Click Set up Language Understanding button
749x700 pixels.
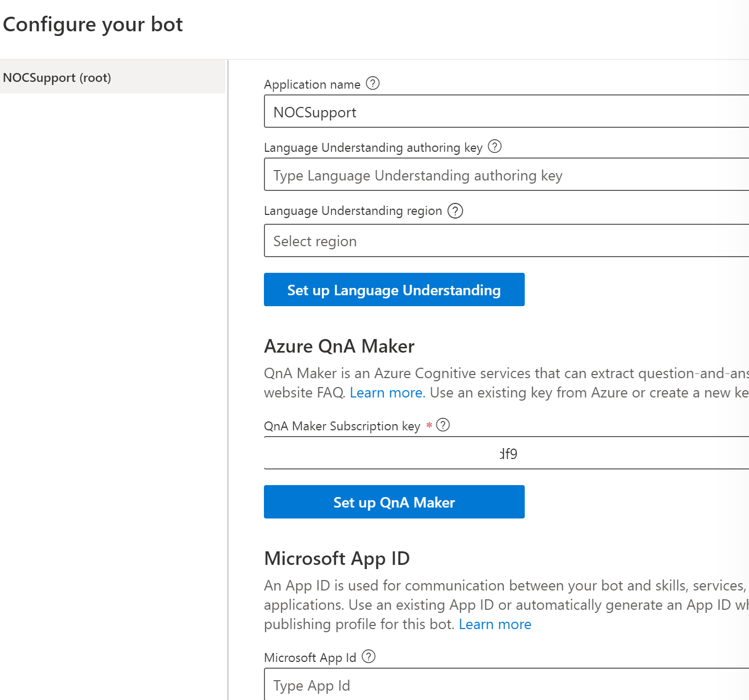pyautogui.click(x=394, y=290)
